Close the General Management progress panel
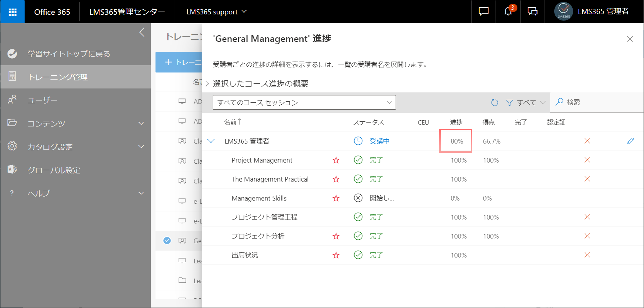Image resolution: width=644 pixels, height=308 pixels. (630, 39)
